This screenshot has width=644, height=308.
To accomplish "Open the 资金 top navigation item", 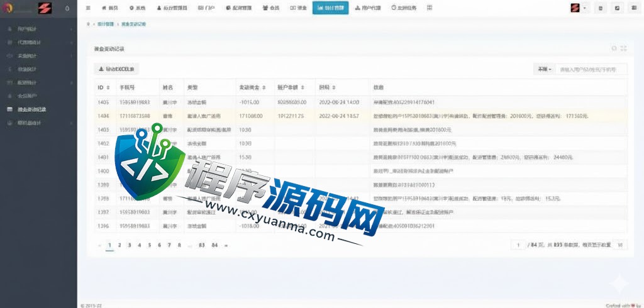I will pos(298,8).
